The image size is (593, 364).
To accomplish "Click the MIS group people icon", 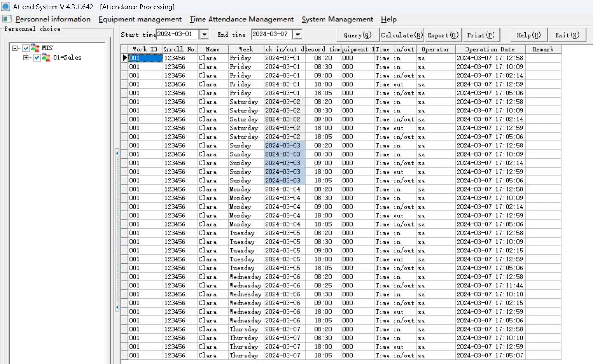I will pyautogui.click(x=35, y=48).
